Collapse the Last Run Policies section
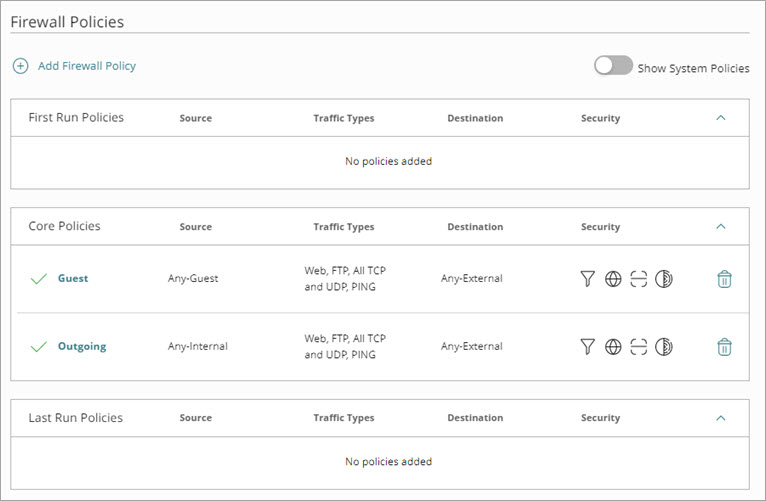Image resolution: width=766 pixels, height=501 pixels. pos(721,418)
